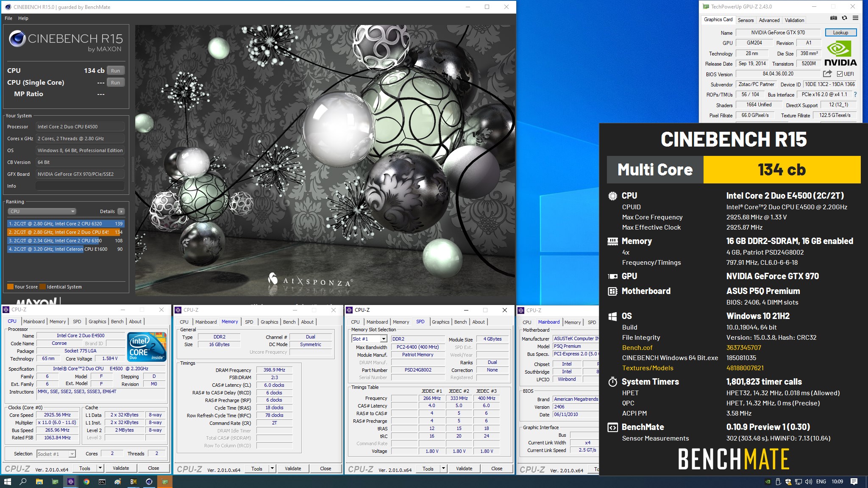Open About tab in the Memory CPU-Z window
Image resolution: width=868 pixels, height=488 pixels.
pyautogui.click(x=307, y=322)
